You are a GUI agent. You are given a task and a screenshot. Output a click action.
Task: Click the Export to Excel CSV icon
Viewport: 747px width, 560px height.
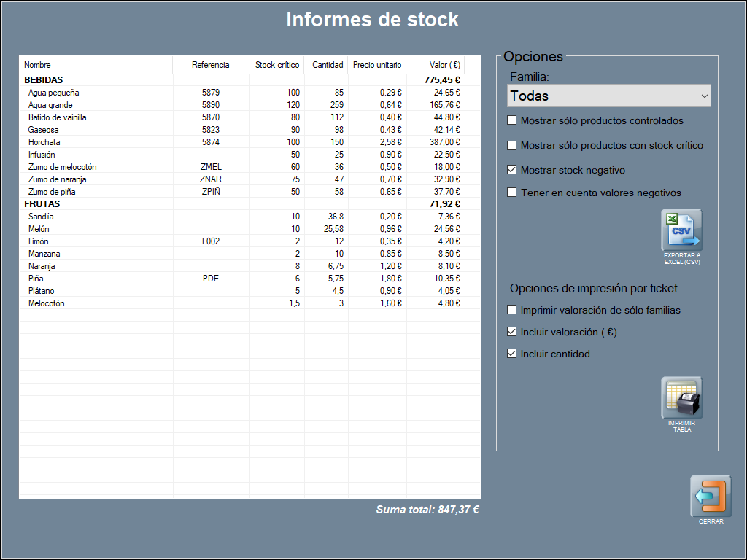pos(681,230)
